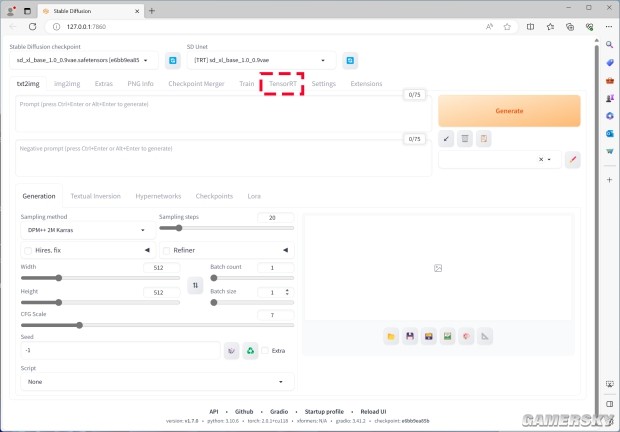Send image to extras triangle-ruler icon
The width and height of the screenshot is (620, 432).
coord(485,336)
